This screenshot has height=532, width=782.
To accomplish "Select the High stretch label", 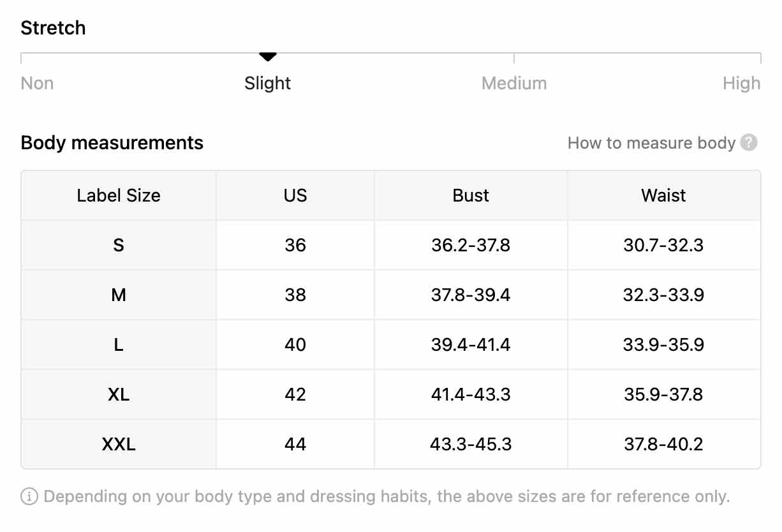I will coord(742,84).
